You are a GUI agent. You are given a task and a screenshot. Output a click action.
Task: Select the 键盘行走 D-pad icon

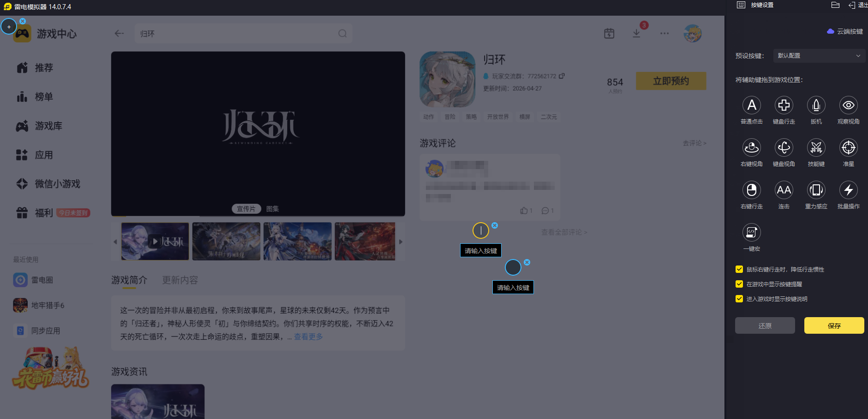tap(784, 105)
